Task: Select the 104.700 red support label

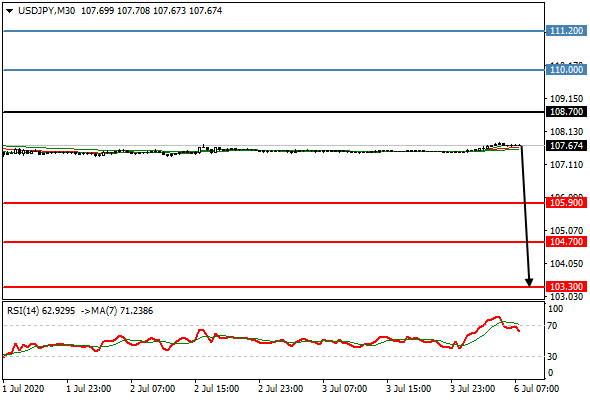Action: point(566,242)
